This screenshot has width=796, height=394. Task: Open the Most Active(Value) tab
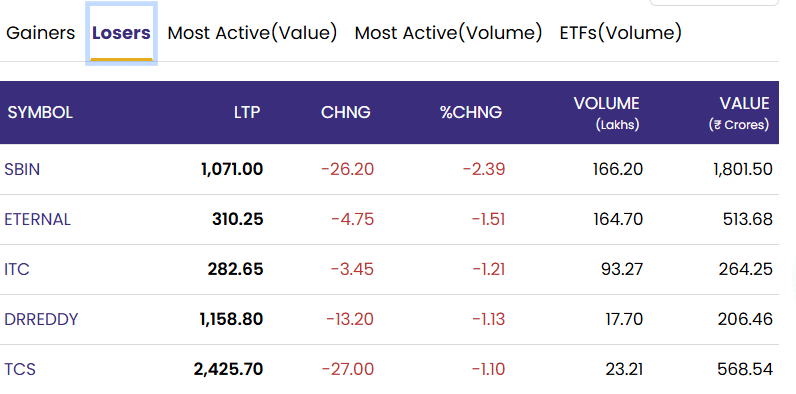(x=252, y=33)
